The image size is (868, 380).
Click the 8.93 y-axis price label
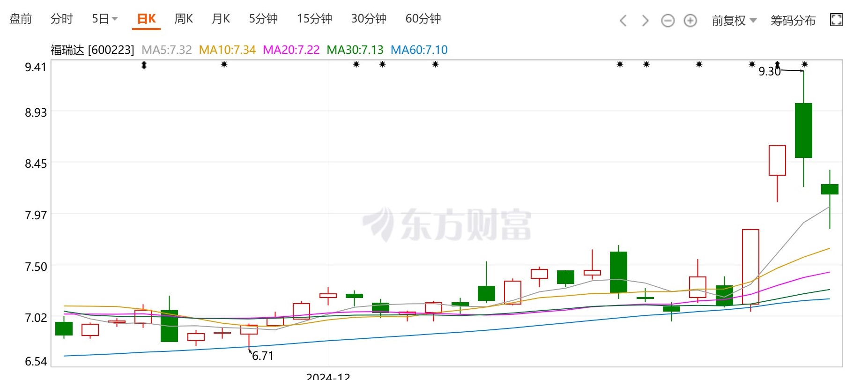click(x=36, y=112)
